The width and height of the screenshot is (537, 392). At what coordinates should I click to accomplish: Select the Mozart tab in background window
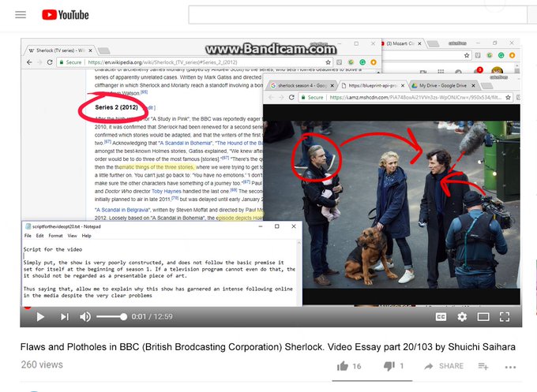[400, 43]
